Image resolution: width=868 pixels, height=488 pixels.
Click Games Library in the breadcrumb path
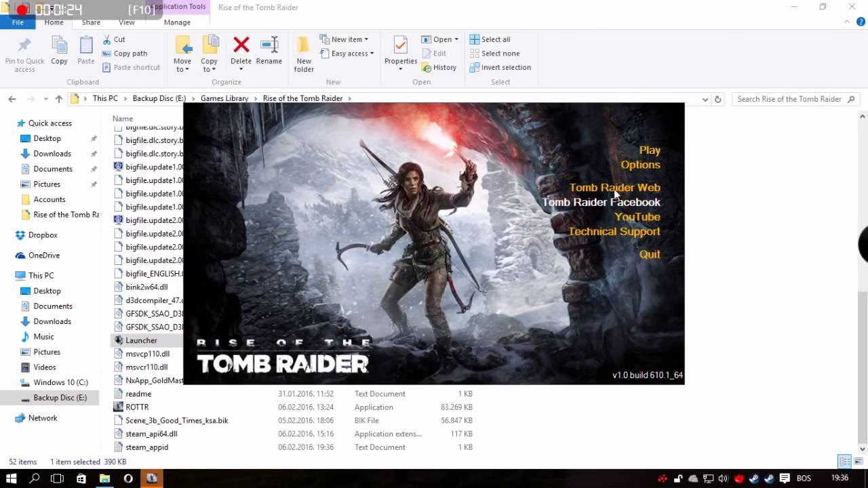click(x=224, y=98)
